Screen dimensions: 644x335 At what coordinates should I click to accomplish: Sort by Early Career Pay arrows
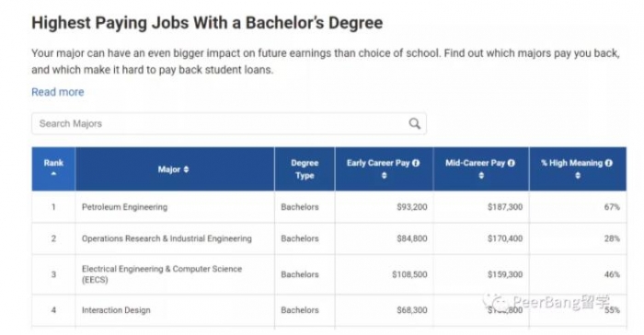[384, 176]
